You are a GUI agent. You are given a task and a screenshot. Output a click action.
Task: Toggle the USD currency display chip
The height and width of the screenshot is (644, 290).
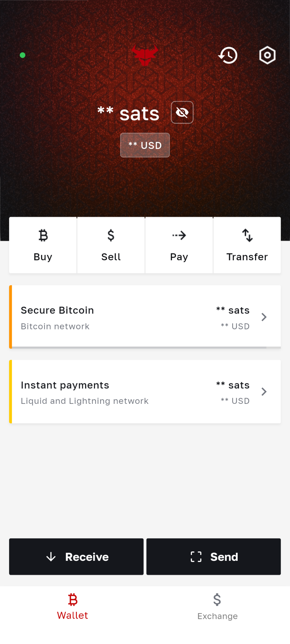click(145, 145)
